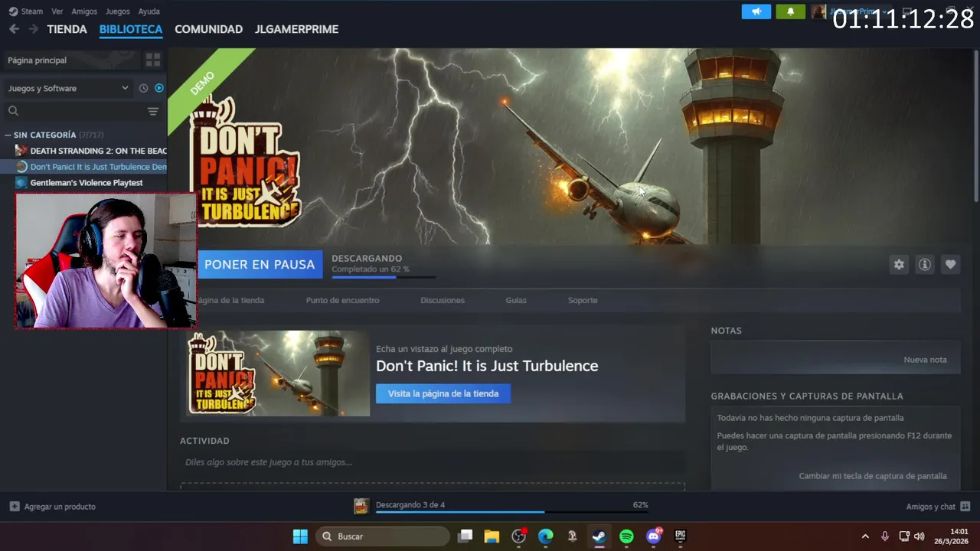Open the Punto de encuentro tab
This screenshot has height=551, width=980.
pyautogui.click(x=342, y=300)
